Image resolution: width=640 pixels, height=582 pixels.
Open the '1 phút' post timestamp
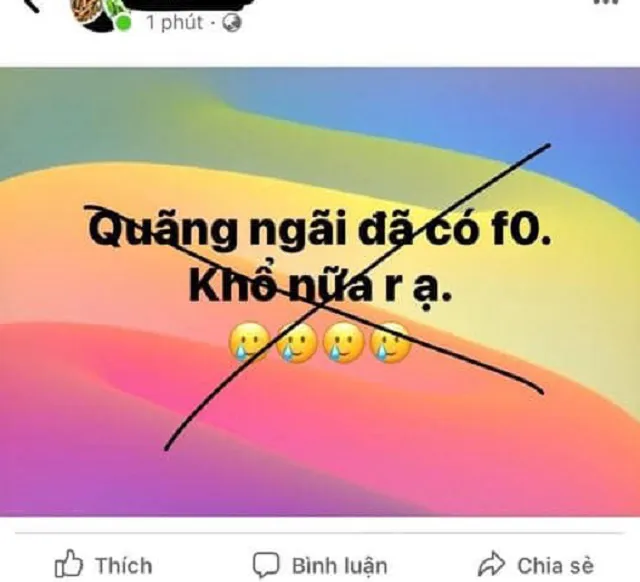pos(175,22)
